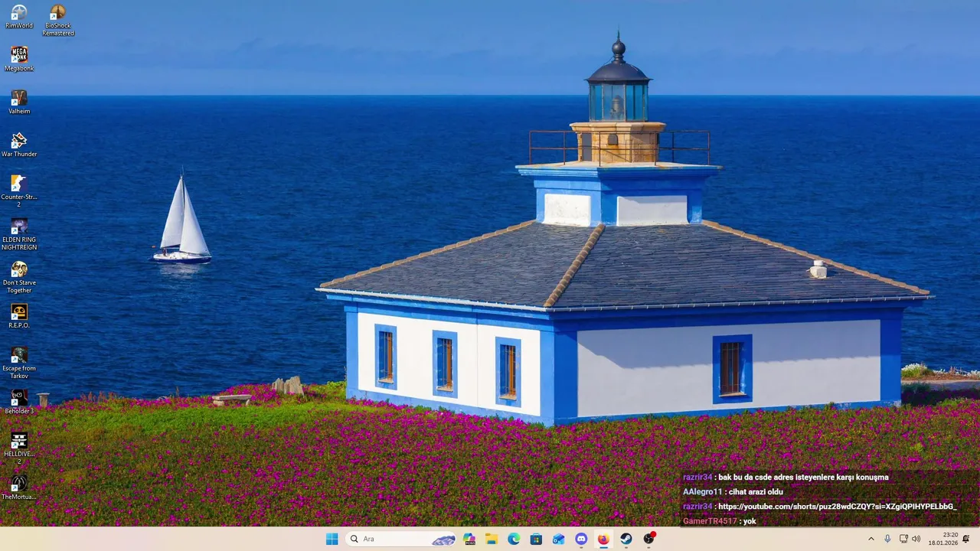Launch Microsoft Edge from the taskbar
This screenshot has height=551, width=980.
514,539
